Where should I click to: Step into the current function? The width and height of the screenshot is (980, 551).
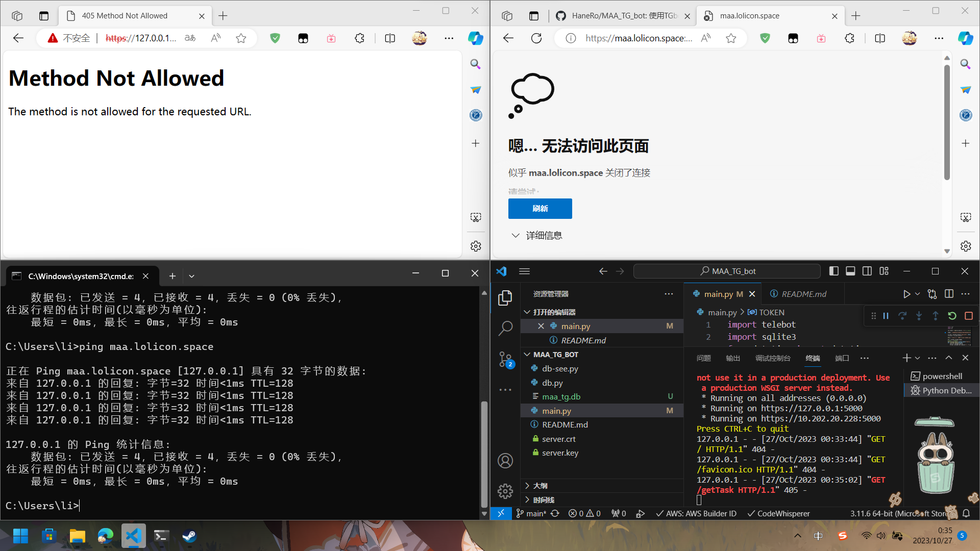click(919, 316)
